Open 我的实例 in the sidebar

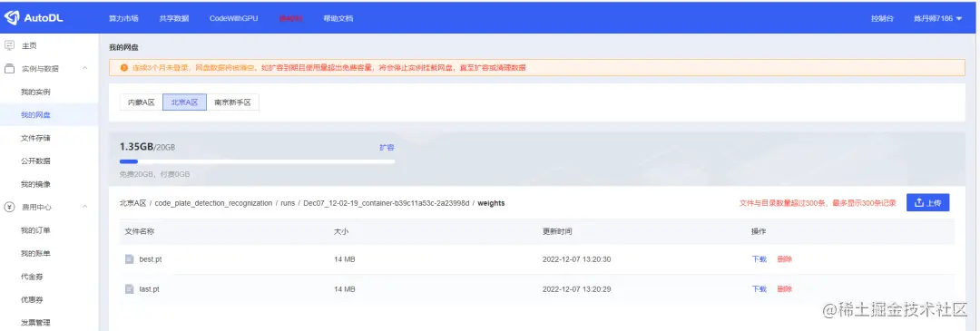pos(35,92)
